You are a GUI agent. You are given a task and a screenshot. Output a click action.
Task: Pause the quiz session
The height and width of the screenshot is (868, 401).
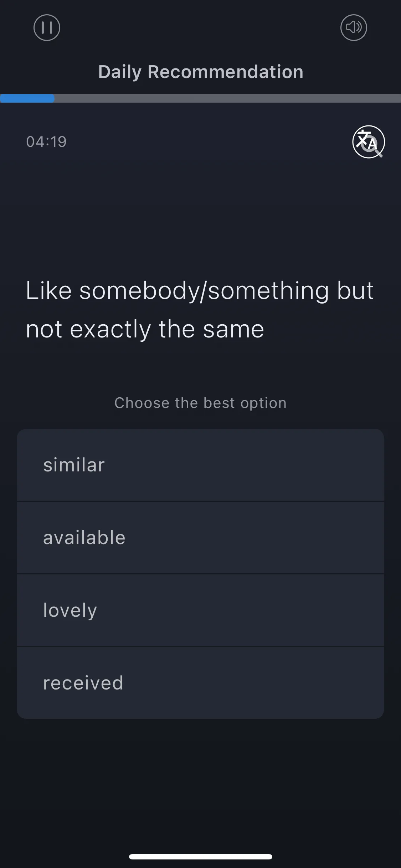click(x=47, y=27)
